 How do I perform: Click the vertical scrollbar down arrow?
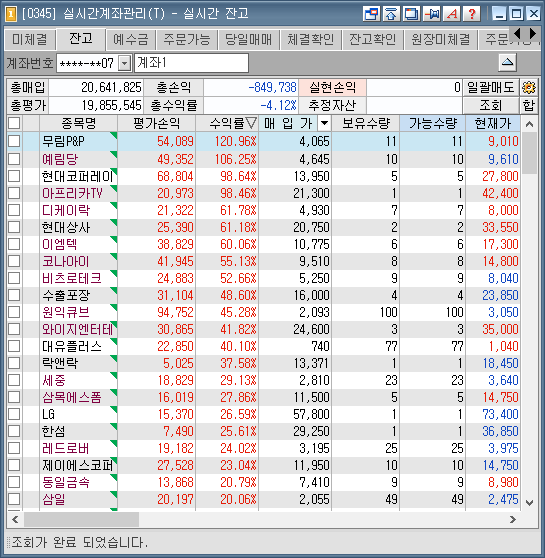coord(529,503)
